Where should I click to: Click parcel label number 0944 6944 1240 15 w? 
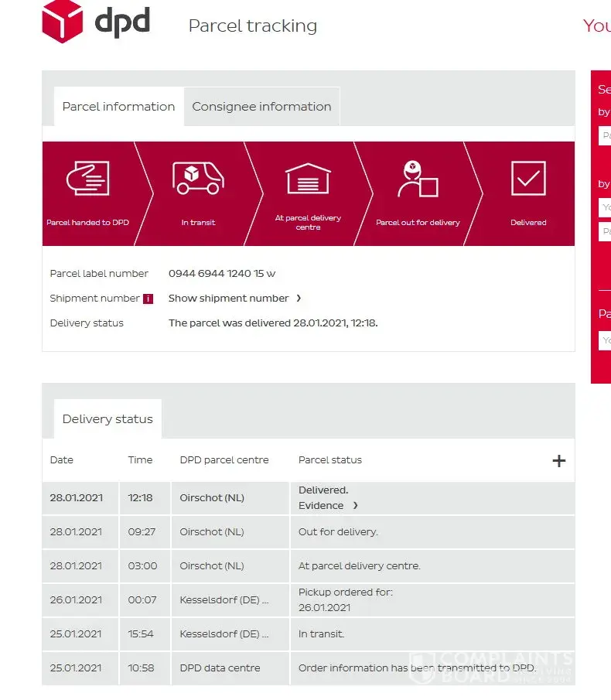click(222, 273)
